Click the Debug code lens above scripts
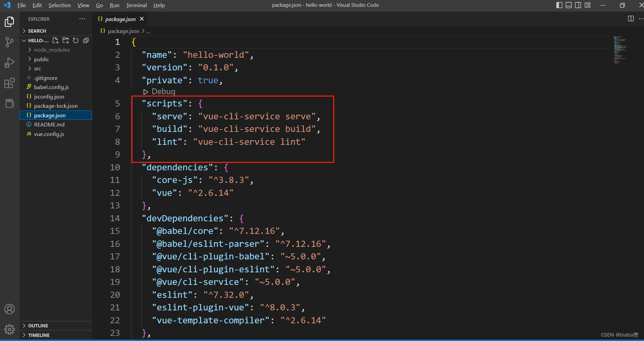The image size is (644, 341). [159, 91]
